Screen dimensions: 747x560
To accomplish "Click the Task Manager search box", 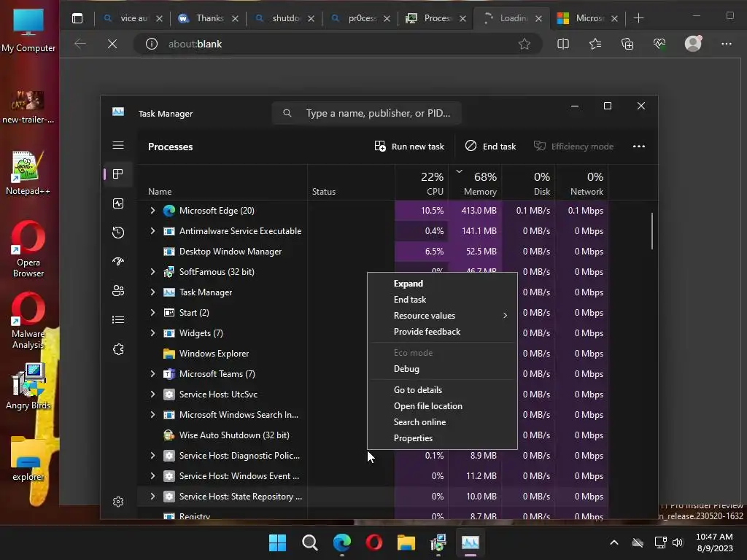I will pos(366,113).
